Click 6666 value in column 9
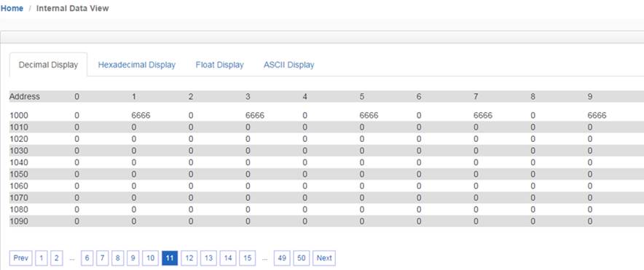This screenshot has height=270, width=644. (x=597, y=116)
